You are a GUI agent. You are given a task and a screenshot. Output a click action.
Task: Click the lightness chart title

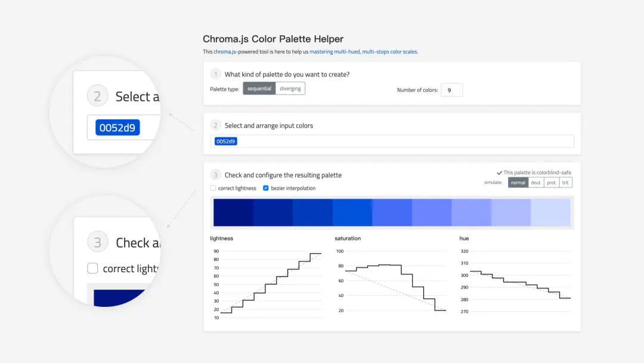tap(221, 238)
